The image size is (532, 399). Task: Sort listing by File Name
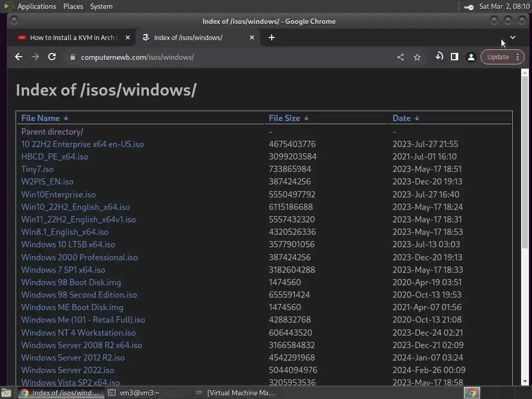coord(41,118)
